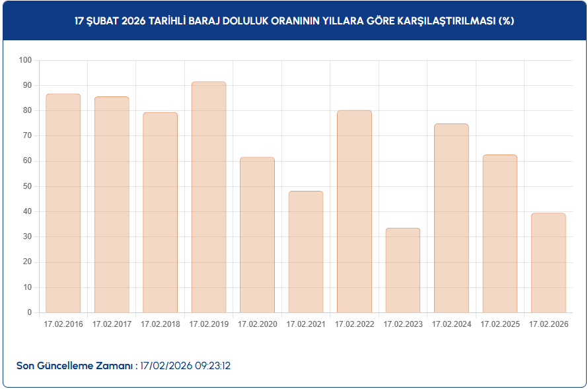The width and height of the screenshot is (588, 389).
Task: Click the chart title about baraj doluluk oranı
Action: point(294,20)
